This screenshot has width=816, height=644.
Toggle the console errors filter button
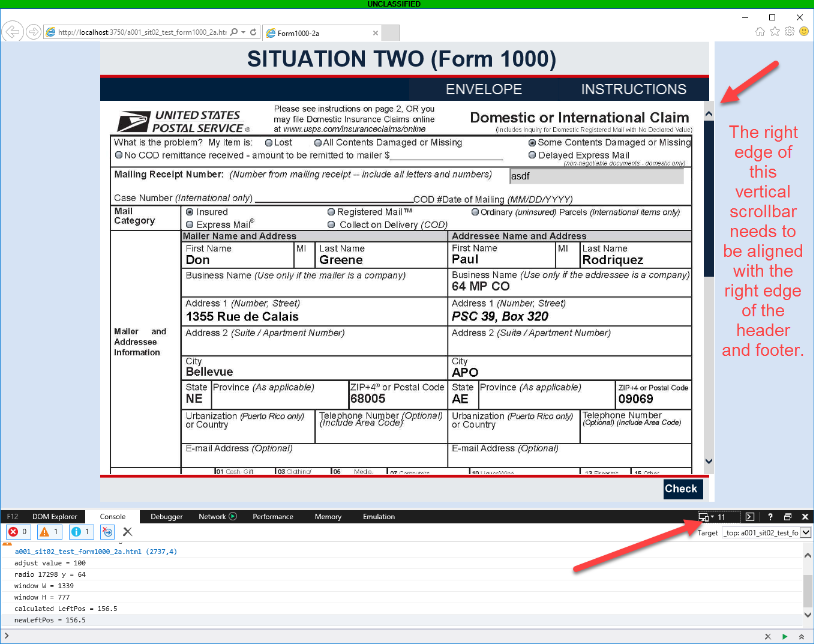tap(18, 532)
